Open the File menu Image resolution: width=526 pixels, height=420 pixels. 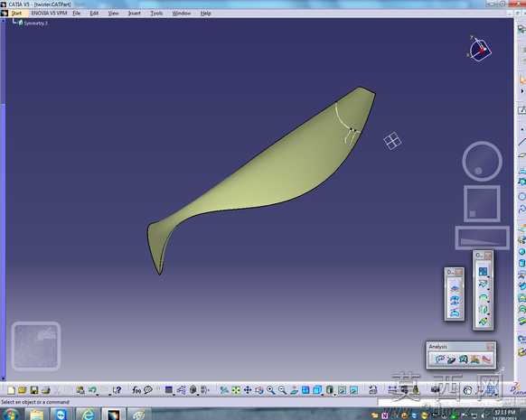point(77,13)
